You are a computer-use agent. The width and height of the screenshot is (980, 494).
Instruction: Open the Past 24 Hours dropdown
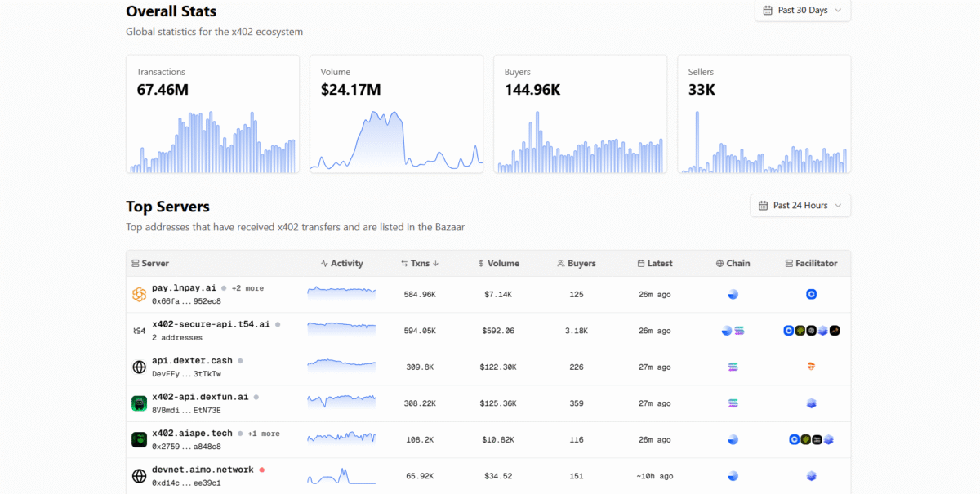point(800,205)
